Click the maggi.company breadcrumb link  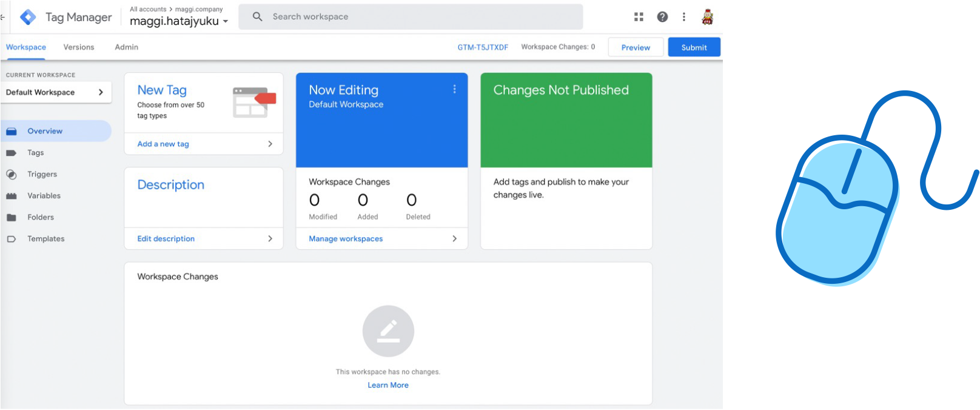(x=199, y=9)
